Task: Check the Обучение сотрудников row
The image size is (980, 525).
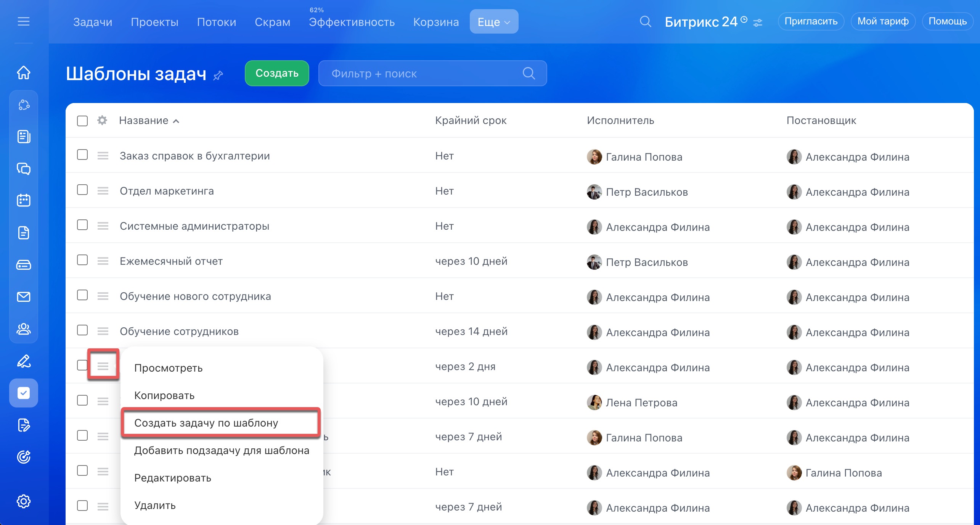Action: pyautogui.click(x=82, y=330)
